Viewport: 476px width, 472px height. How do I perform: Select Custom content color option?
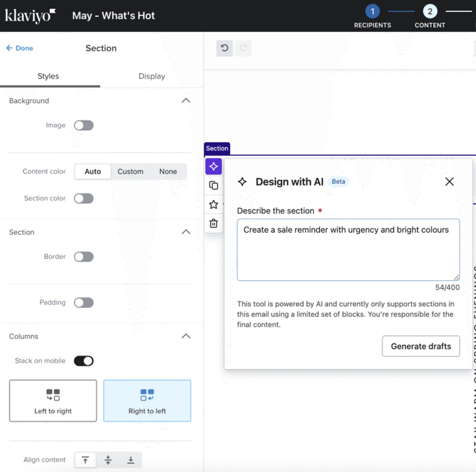pos(130,171)
